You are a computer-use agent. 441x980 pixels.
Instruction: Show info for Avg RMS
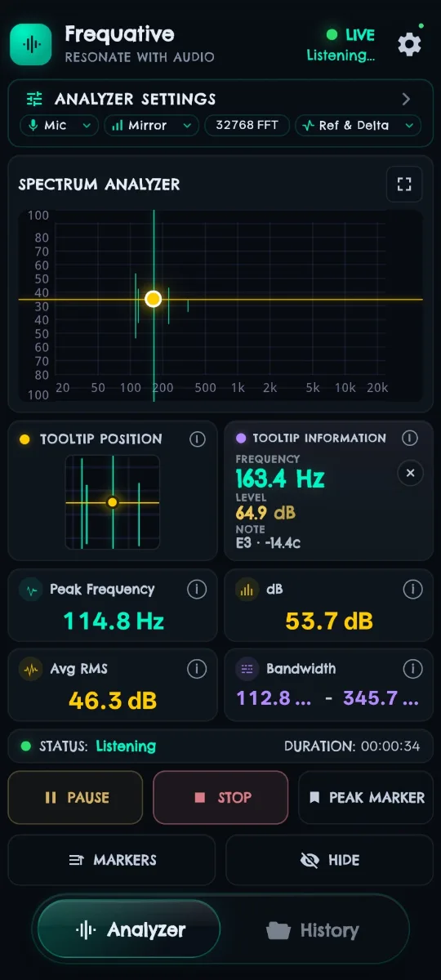[197, 669]
